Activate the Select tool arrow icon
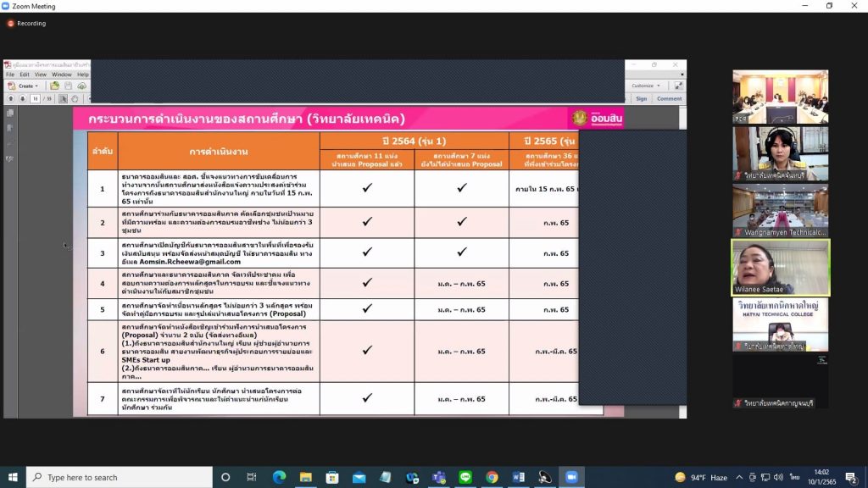868x488 pixels. coord(63,98)
